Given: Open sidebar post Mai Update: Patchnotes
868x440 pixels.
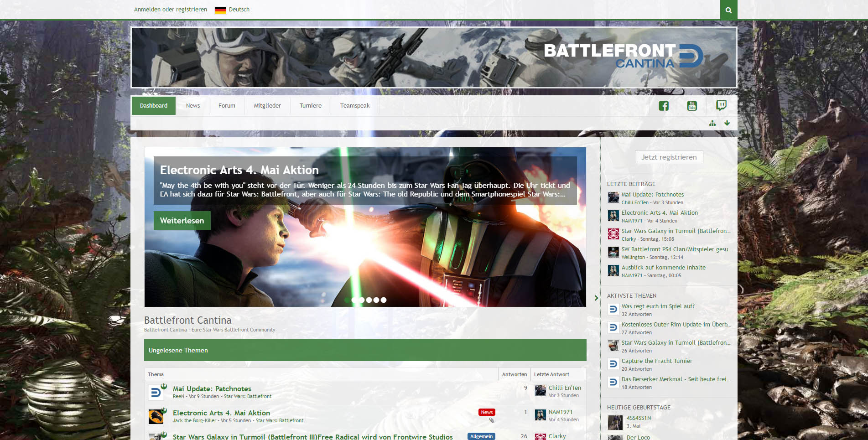Looking at the screenshot, I should pyautogui.click(x=653, y=195).
